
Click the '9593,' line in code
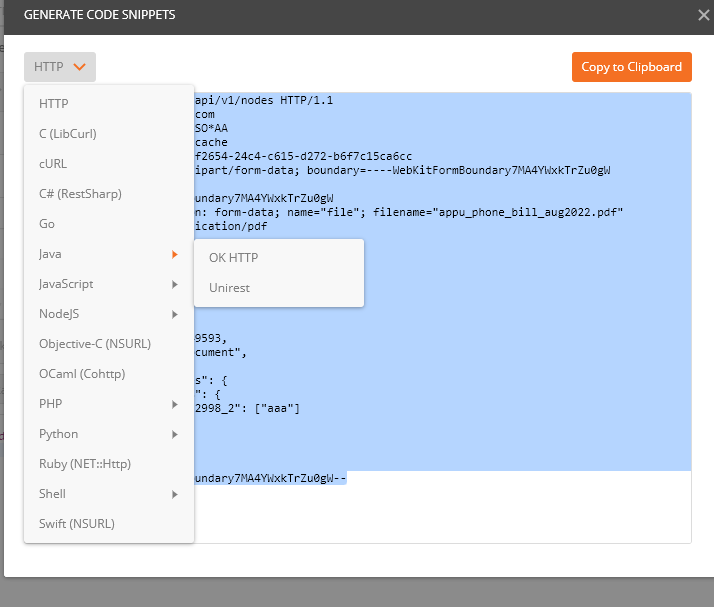click(x=211, y=338)
